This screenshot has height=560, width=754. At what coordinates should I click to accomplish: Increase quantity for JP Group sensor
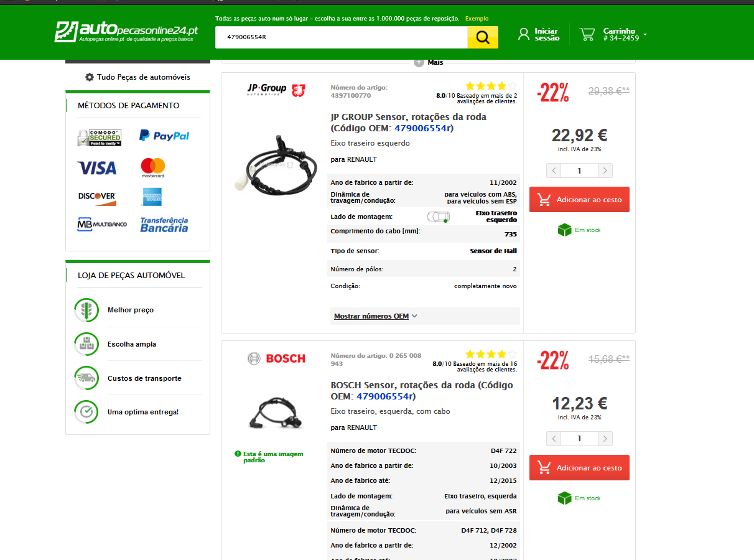coord(605,170)
